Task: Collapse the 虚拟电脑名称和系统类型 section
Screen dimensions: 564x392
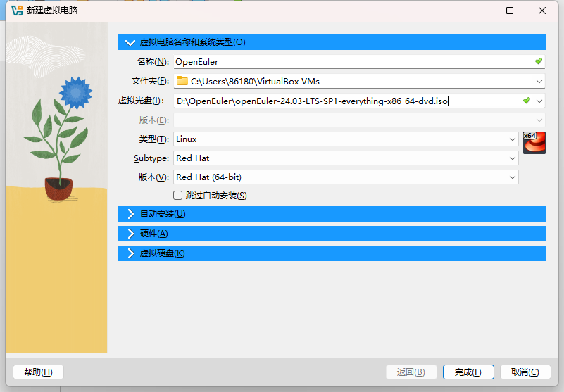Action: point(332,42)
